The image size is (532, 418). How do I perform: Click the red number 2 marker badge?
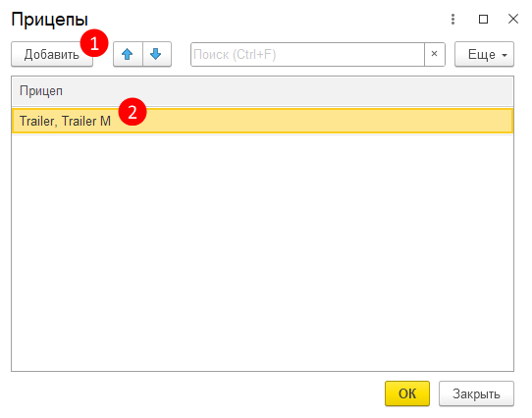[133, 112]
